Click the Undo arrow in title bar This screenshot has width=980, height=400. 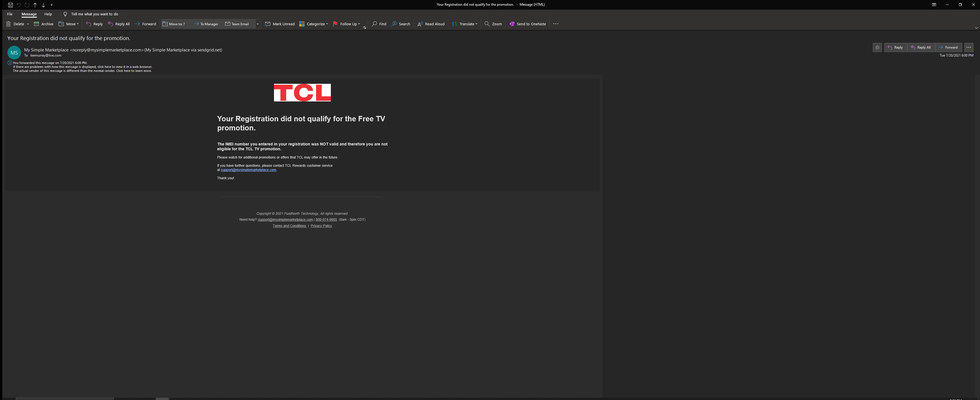(x=19, y=5)
